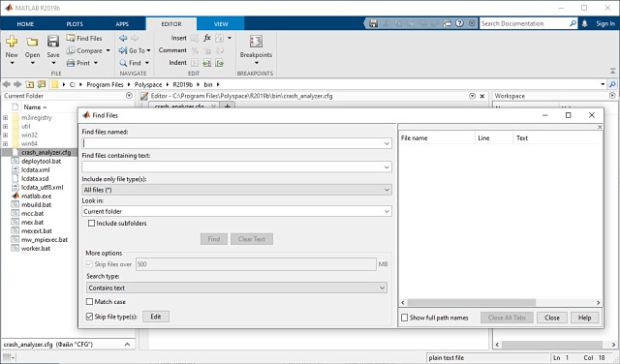Click the smart indent icon
The image size is (620, 364).
tap(195, 63)
